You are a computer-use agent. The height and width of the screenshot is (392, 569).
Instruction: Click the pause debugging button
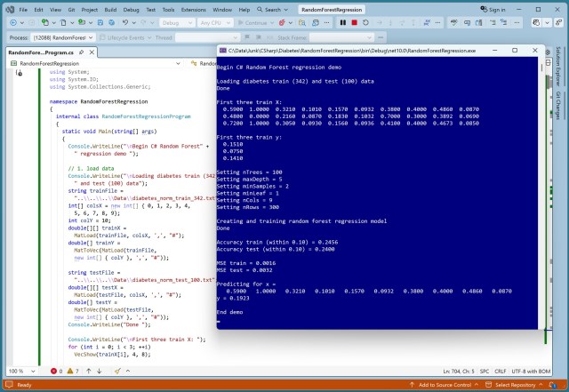point(344,22)
